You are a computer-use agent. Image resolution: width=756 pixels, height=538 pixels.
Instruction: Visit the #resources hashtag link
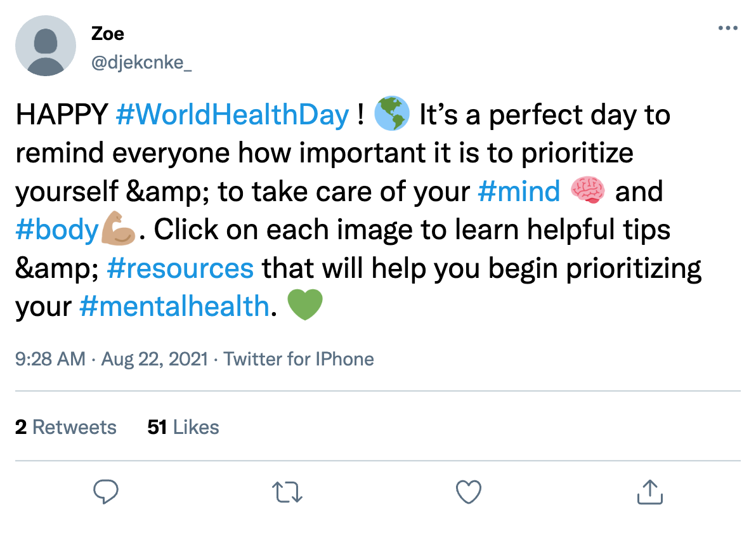180,268
